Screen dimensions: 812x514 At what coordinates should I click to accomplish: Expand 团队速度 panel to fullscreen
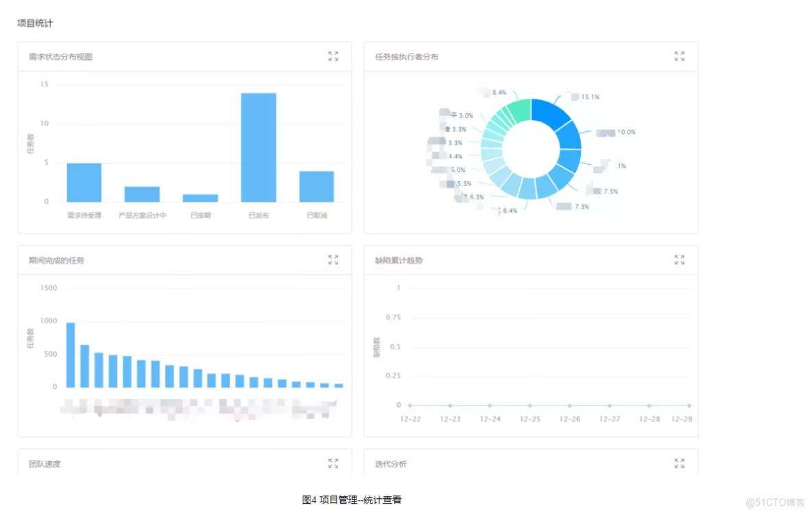click(334, 463)
